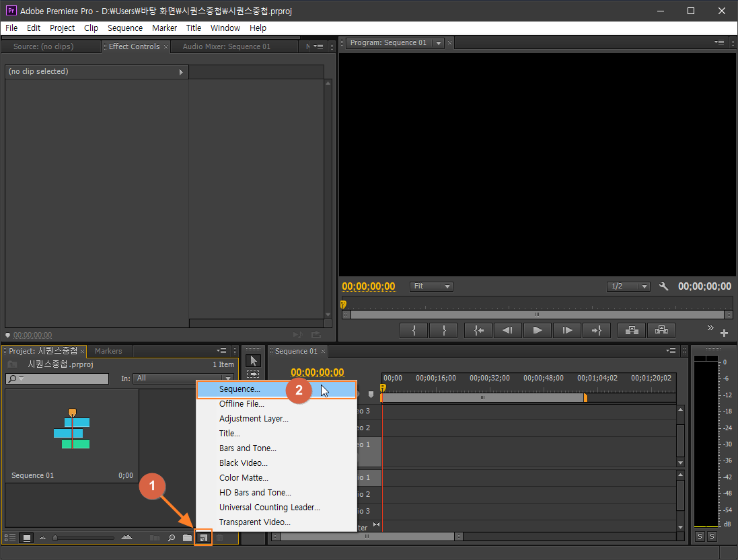
Task: Expand the (no clip selected) arrow
Action: 181,72
